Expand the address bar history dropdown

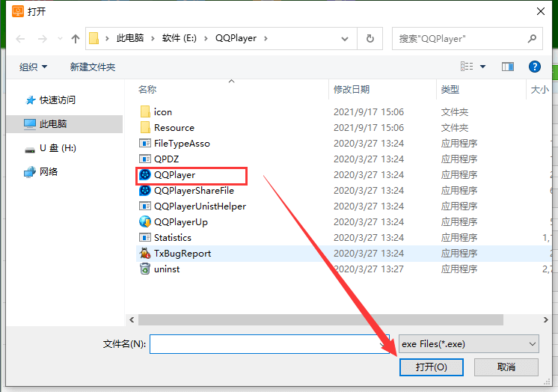345,38
